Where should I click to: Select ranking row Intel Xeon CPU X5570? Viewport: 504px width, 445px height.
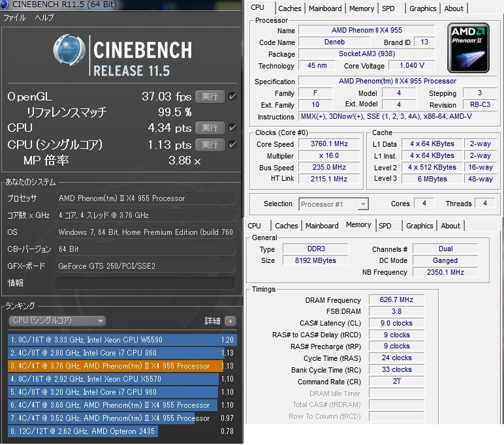(x=122, y=379)
